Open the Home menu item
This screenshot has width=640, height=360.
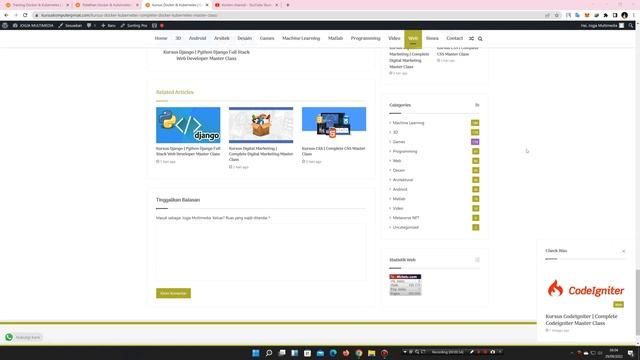[x=161, y=38]
